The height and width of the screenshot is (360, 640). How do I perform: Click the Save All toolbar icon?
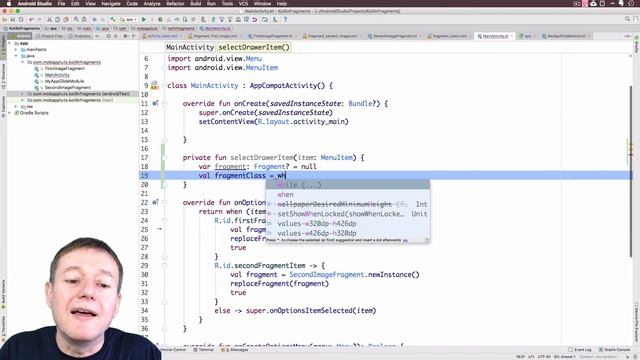coord(13,19)
